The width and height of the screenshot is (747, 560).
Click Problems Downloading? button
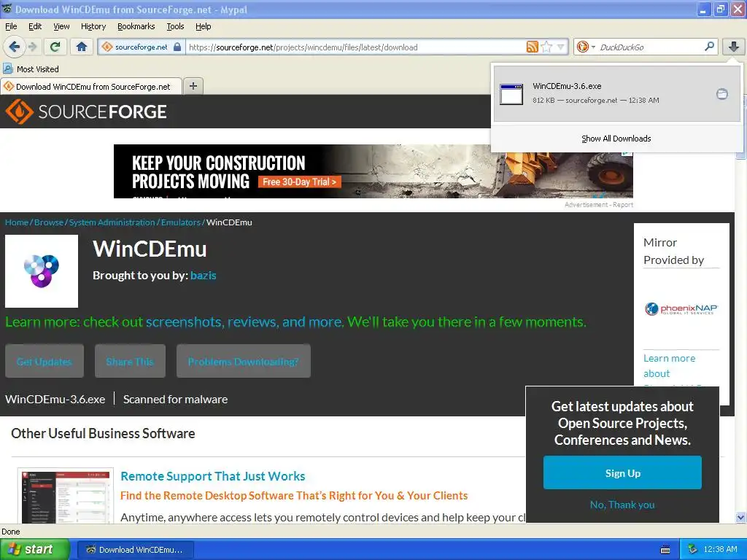point(244,362)
